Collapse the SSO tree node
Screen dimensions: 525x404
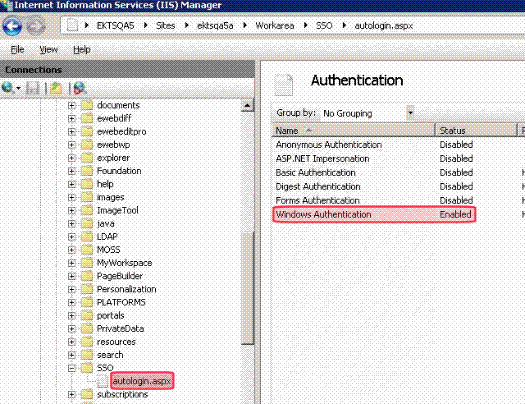tap(71, 368)
